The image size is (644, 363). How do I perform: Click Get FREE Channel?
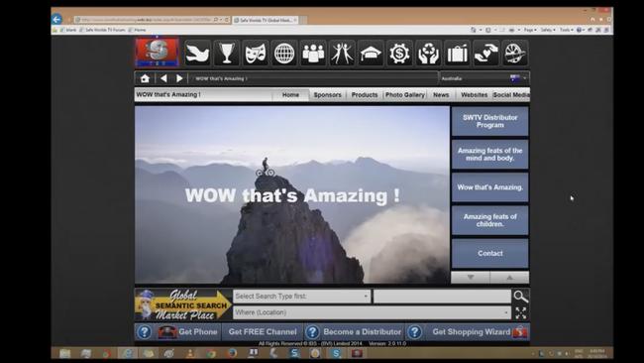point(263,331)
